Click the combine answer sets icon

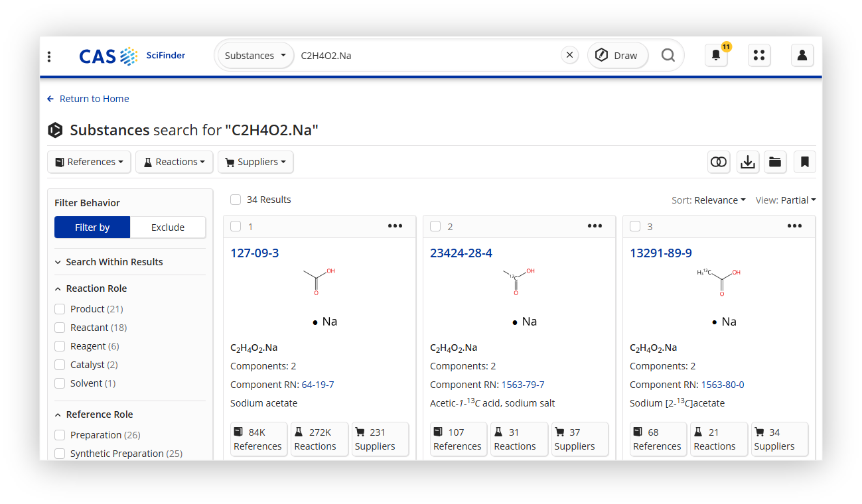pyautogui.click(x=719, y=162)
